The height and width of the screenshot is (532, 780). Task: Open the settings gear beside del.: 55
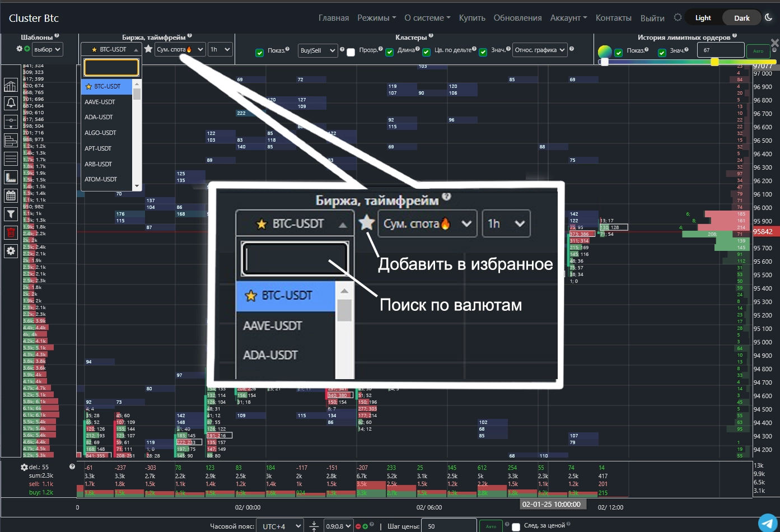[24, 467]
